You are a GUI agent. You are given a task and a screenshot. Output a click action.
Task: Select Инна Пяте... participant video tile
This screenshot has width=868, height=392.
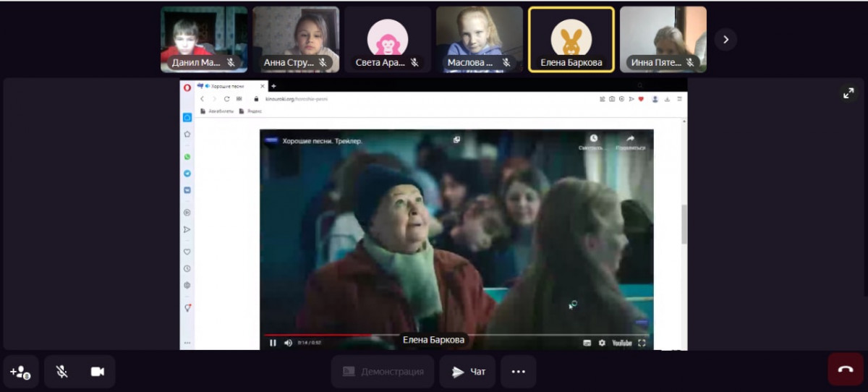[663, 40]
